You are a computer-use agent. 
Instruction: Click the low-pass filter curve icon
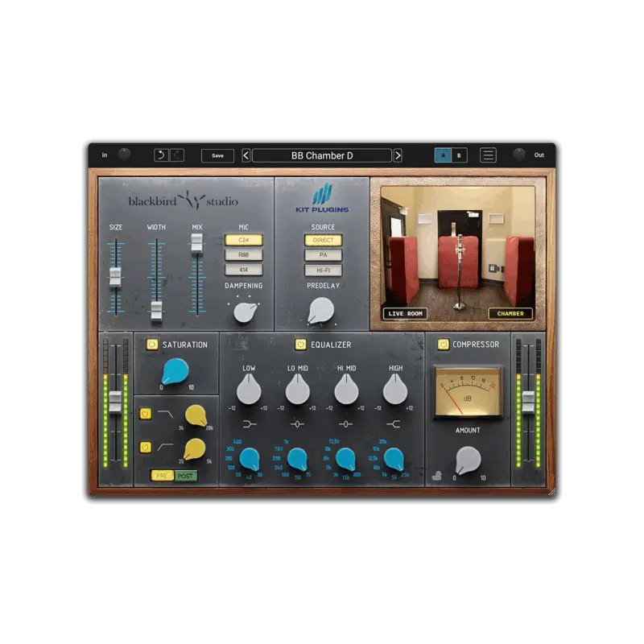165,414
